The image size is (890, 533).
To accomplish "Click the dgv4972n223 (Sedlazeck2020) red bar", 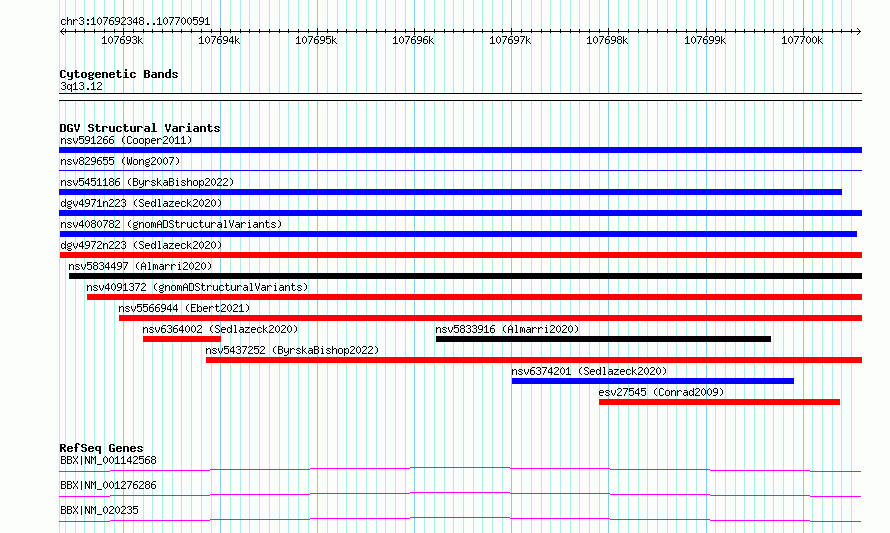I will pyautogui.click(x=460, y=255).
